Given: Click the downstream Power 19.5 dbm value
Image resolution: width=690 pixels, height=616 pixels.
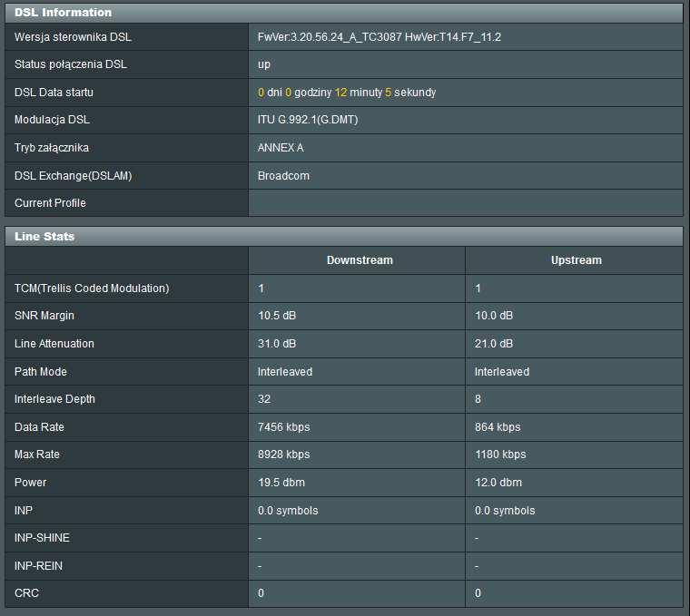Looking at the screenshot, I should point(281,483).
